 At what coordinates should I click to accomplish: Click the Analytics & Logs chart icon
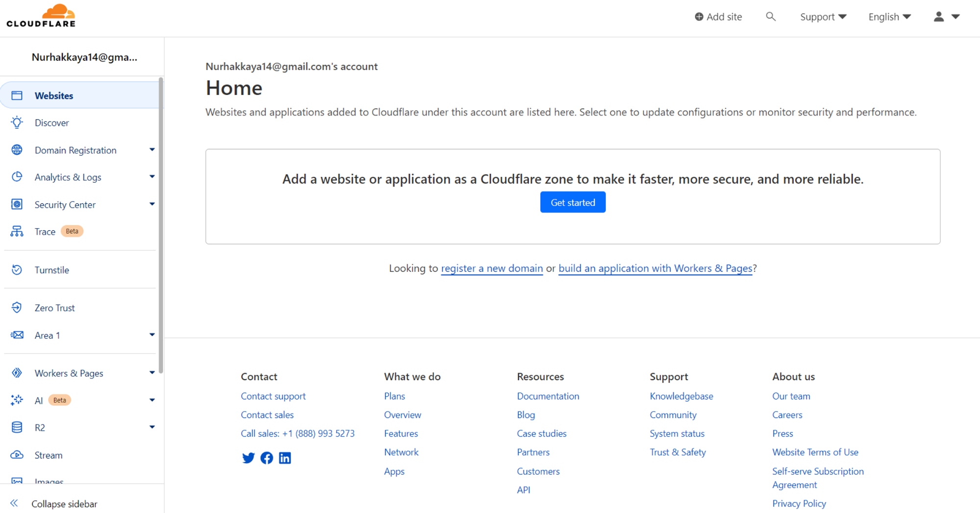point(17,177)
